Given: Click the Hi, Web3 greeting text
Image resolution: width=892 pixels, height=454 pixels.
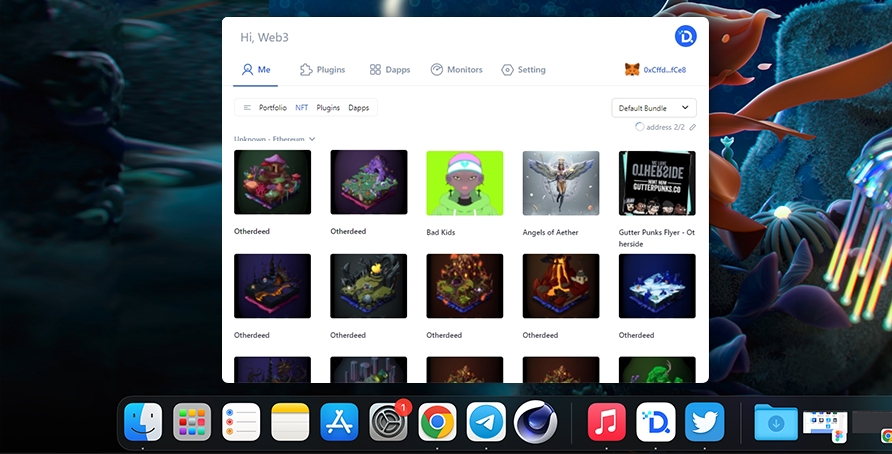Looking at the screenshot, I should coord(264,38).
